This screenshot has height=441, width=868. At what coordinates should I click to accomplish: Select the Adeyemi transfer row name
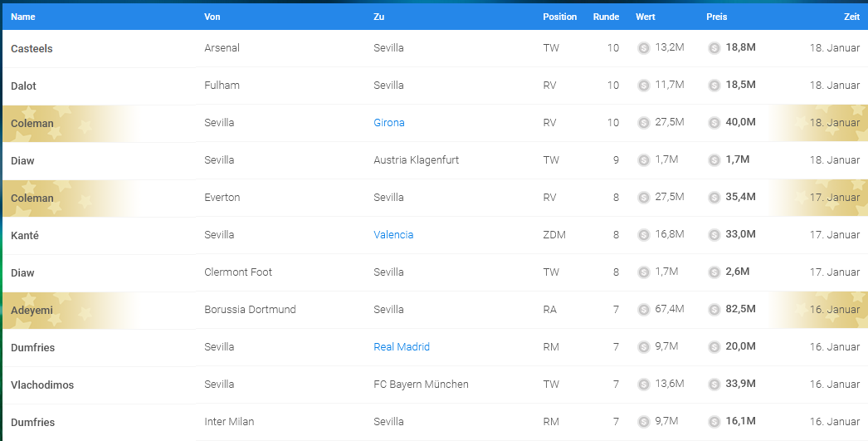click(32, 311)
